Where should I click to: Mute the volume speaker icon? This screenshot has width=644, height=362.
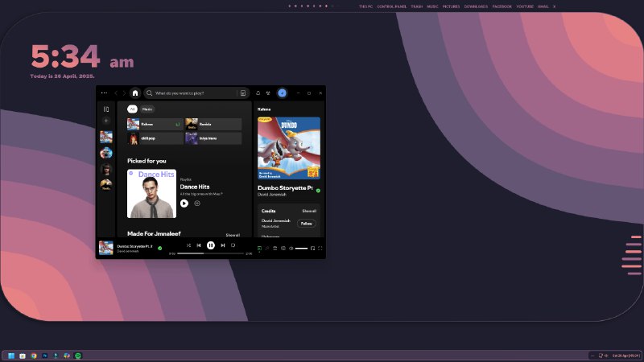click(291, 249)
